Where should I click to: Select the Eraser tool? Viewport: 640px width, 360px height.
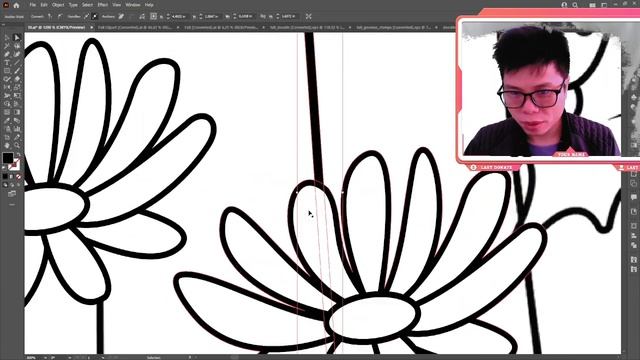coord(17,79)
